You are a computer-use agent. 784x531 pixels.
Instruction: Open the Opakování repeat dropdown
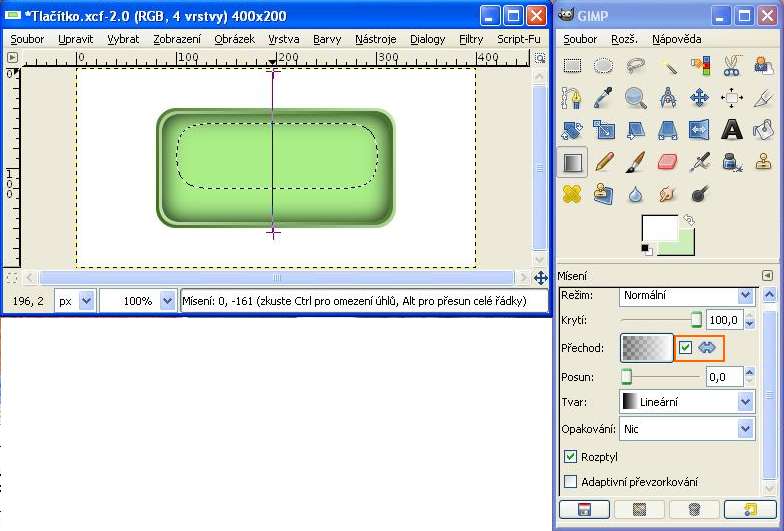pos(688,429)
